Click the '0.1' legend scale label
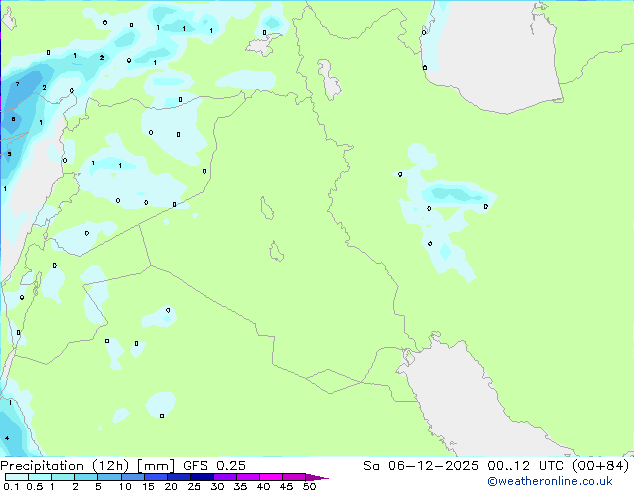 tap(11, 486)
